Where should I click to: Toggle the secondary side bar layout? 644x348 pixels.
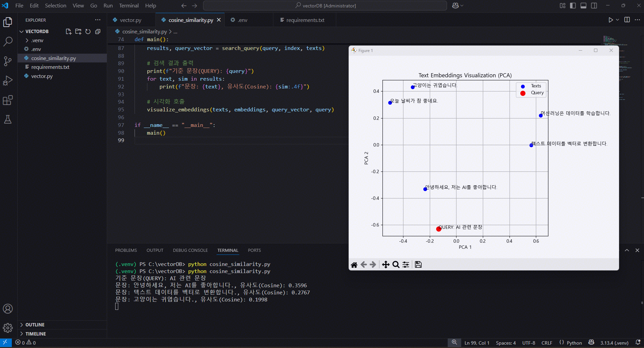(x=594, y=6)
